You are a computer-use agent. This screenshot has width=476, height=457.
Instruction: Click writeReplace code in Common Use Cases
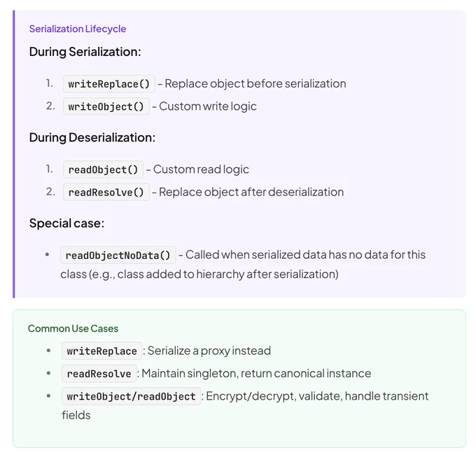[x=102, y=351]
